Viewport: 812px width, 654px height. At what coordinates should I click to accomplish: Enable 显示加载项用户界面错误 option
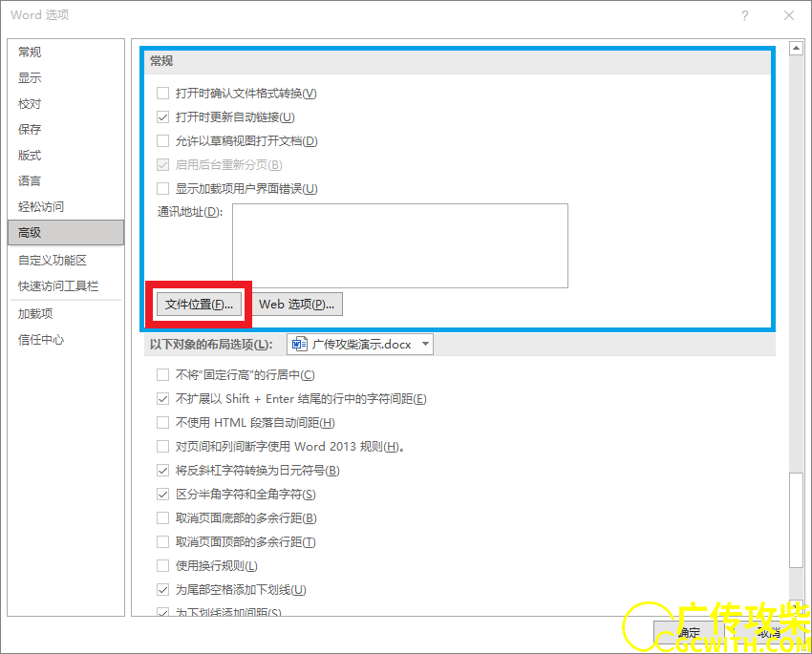(x=162, y=188)
